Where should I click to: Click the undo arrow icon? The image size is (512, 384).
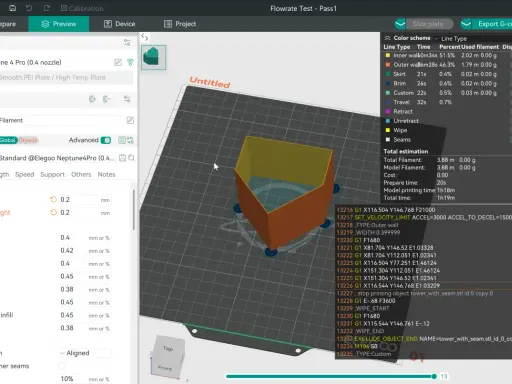click(x=29, y=8)
